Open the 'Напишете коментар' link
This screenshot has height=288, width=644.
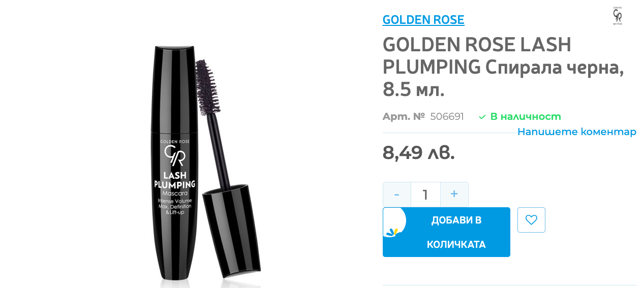(577, 132)
